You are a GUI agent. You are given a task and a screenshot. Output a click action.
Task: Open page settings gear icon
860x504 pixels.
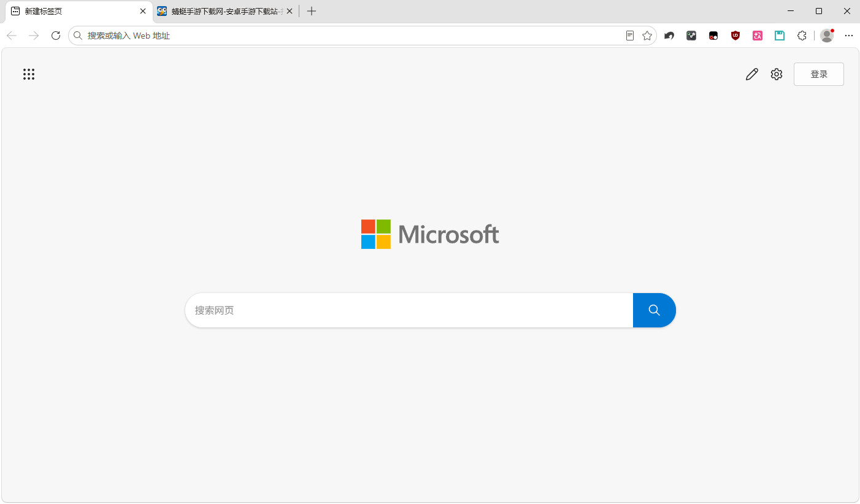point(777,74)
